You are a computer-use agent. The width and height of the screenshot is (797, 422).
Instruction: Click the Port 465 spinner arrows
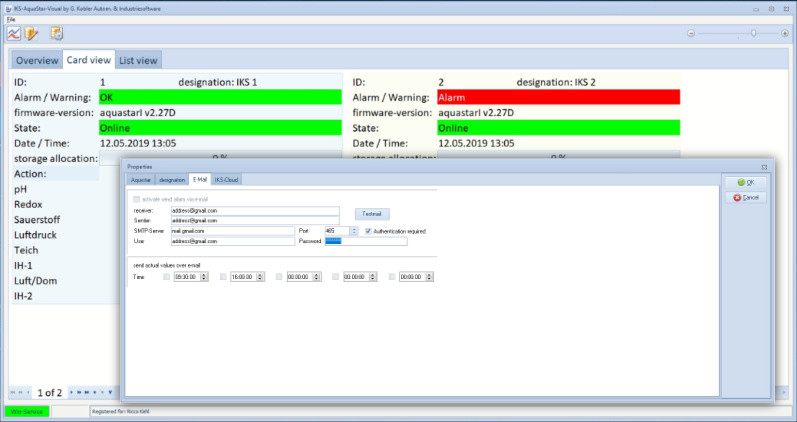coord(353,231)
